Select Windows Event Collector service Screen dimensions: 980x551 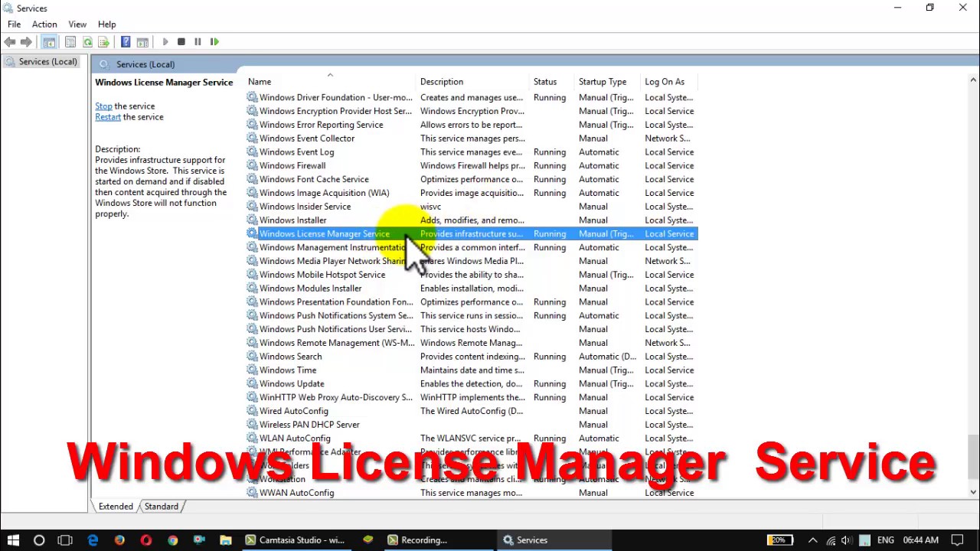tap(471, 139)
